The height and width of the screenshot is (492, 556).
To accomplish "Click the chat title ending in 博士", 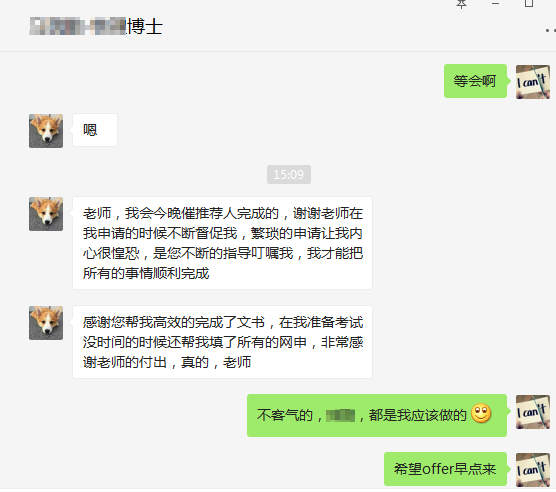I will tap(96, 27).
